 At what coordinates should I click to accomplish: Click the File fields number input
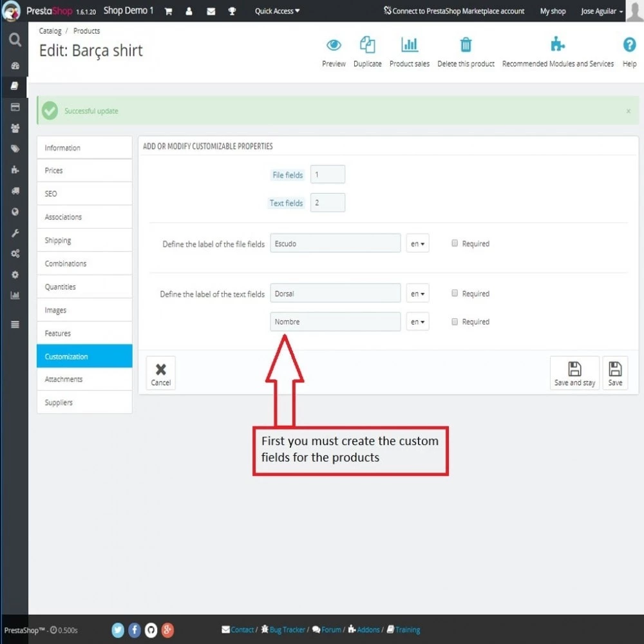point(328,175)
